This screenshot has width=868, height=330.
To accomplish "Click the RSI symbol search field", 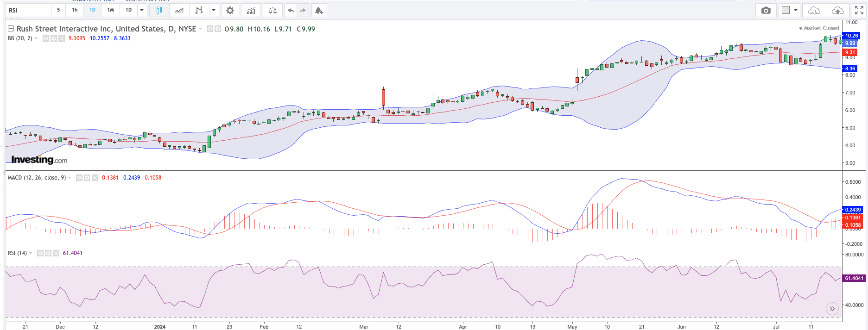I will click(x=28, y=10).
